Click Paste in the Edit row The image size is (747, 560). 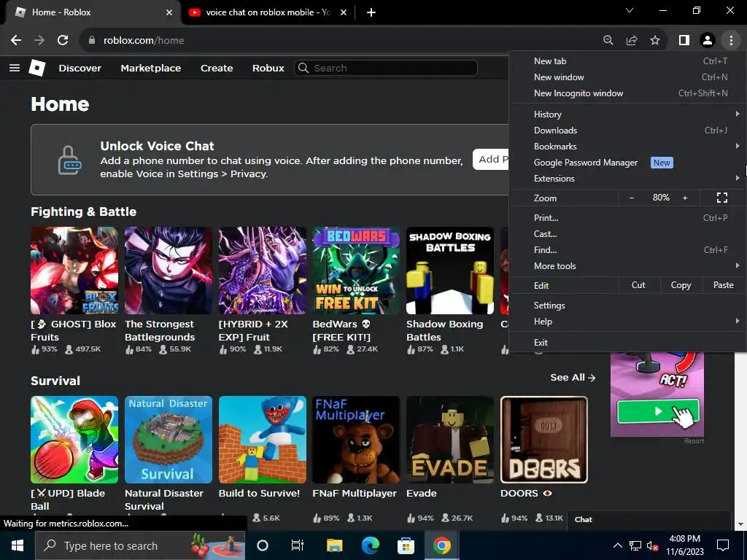(x=723, y=285)
